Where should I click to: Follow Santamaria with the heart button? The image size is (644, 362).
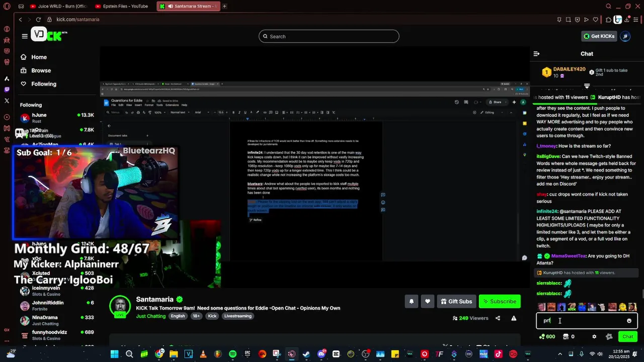428,301
